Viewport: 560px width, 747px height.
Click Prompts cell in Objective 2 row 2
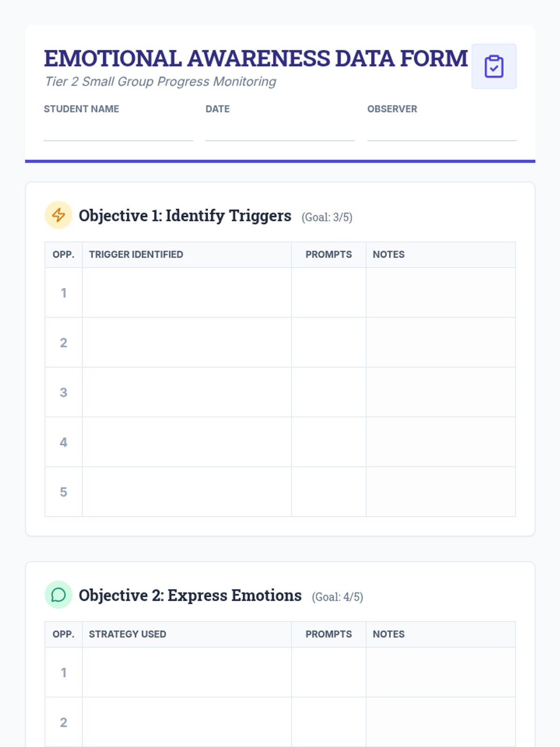pyautogui.click(x=329, y=722)
